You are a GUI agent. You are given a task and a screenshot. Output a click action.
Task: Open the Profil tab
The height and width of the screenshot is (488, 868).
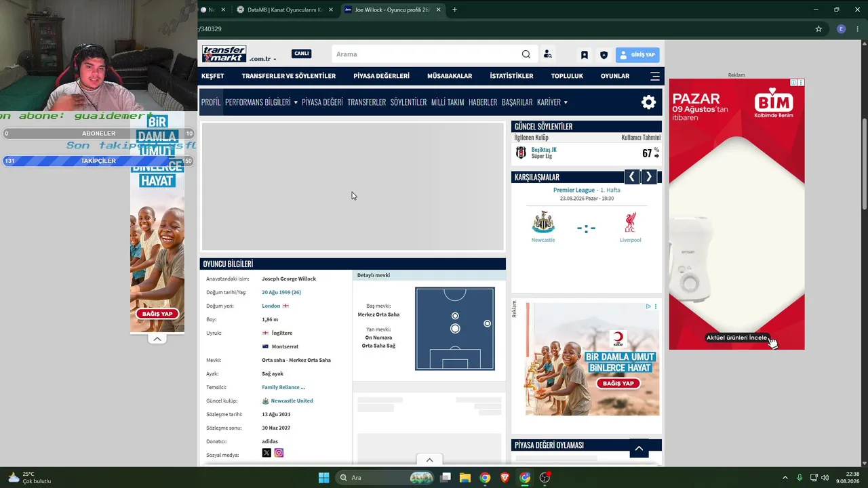[211, 102]
